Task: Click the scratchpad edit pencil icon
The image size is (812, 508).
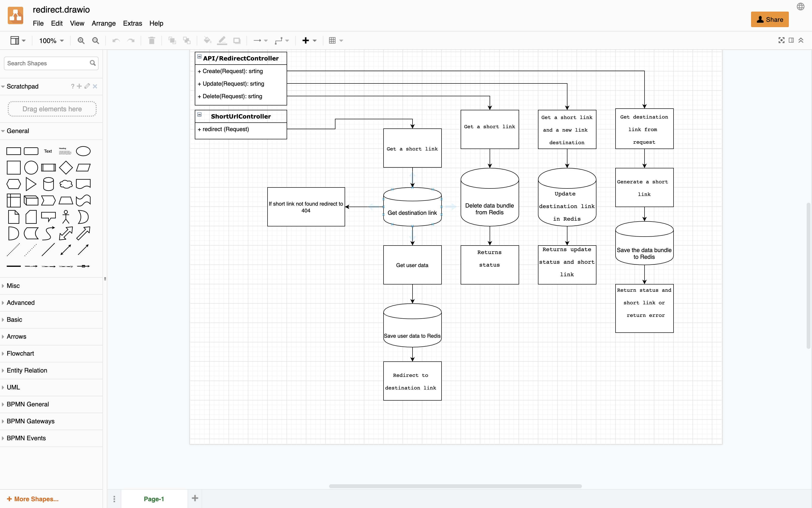Action: tap(87, 86)
